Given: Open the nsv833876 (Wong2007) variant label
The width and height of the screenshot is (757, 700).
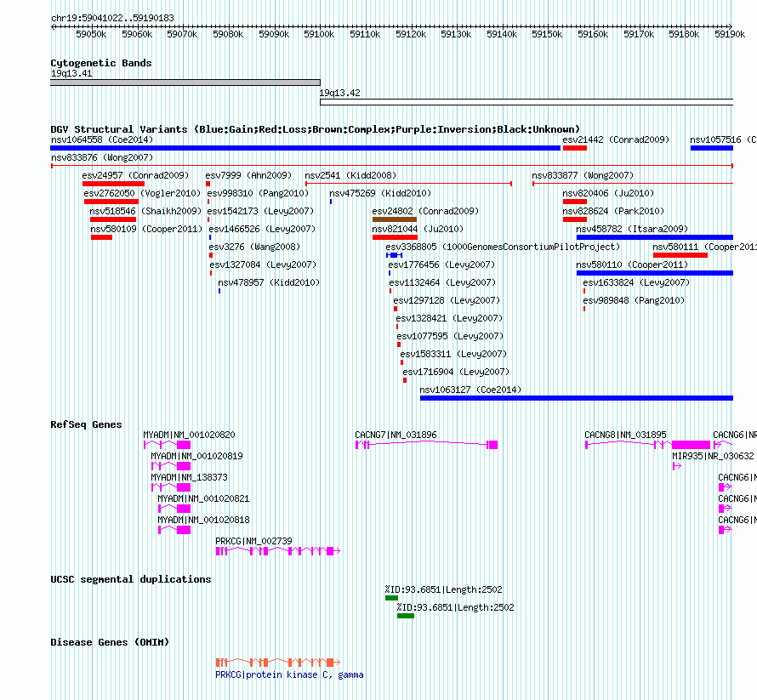Looking at the screenshot, I should pyautogui.click(x=102, y=157).
